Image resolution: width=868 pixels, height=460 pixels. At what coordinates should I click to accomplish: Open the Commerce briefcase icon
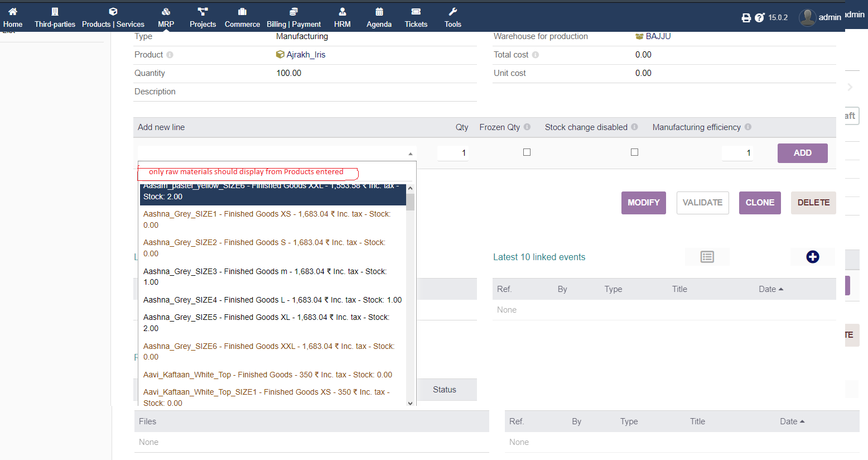(242, 11)
